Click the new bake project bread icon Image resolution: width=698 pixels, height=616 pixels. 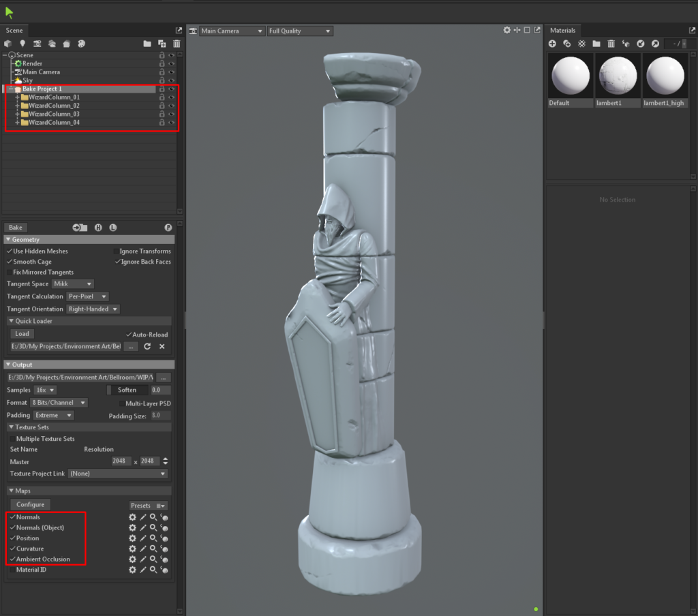click(67, 44)
